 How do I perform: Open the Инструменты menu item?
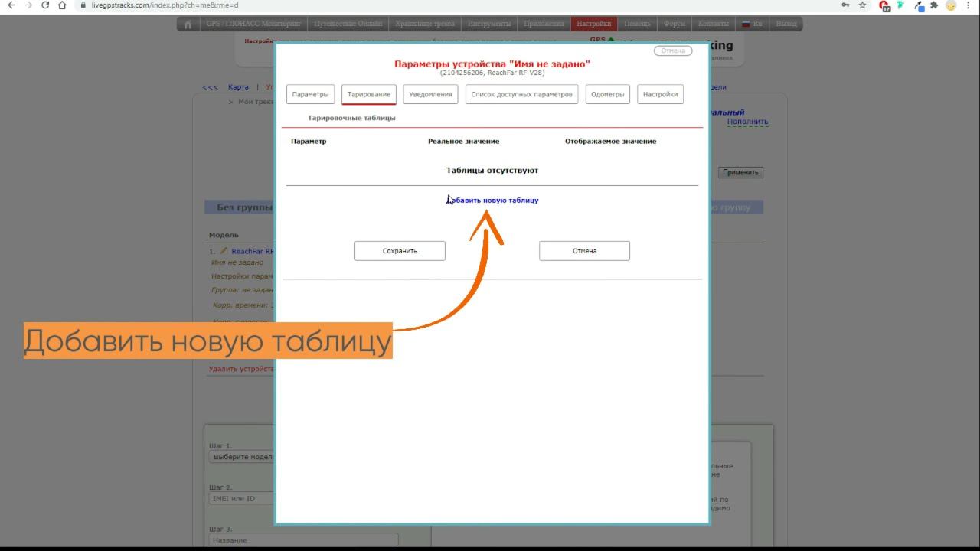click(489, 24)
